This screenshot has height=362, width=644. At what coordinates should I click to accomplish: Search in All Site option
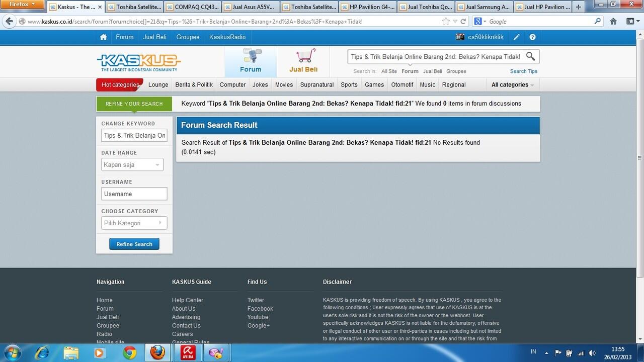click(389, 71)
